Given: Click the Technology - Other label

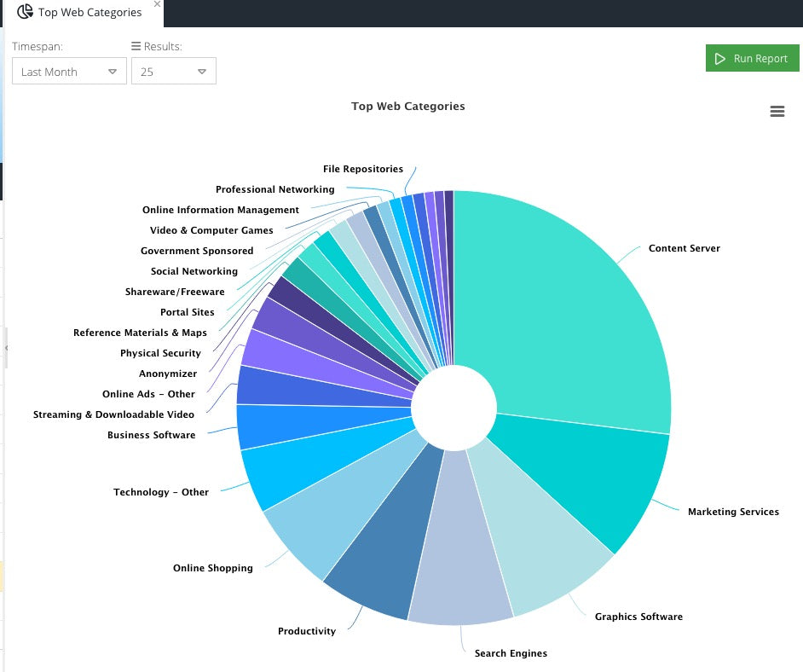Looking at the screenshot, I should (161, 492).
